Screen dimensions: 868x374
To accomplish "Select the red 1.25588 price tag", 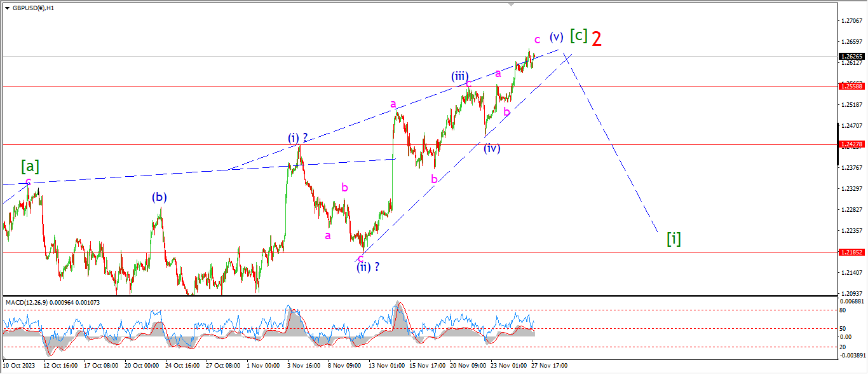I will [851, 86].
